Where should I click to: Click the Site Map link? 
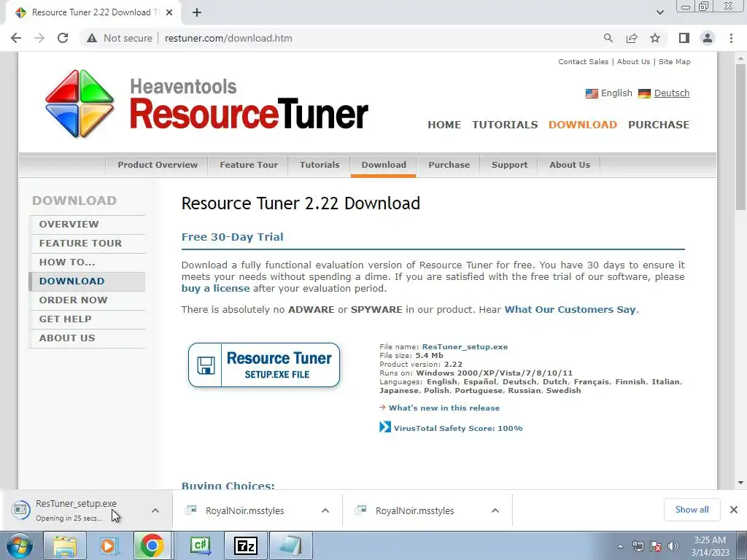[x=674, y=62]
